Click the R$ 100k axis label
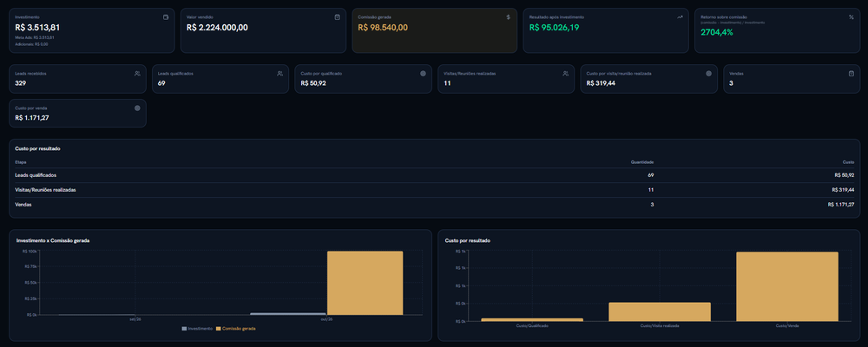This screenshot has height=347, width=868. (x=30, y=252)
